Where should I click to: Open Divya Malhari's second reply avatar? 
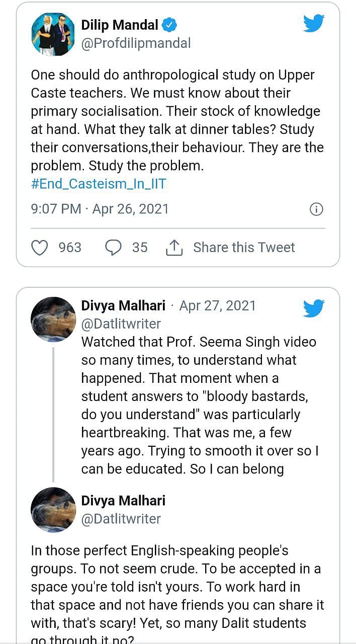tap(53, 509)
